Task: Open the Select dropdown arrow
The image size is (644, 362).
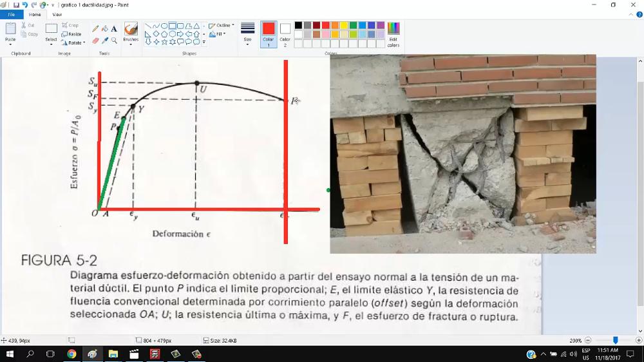Action: click(x=51, y=44)
